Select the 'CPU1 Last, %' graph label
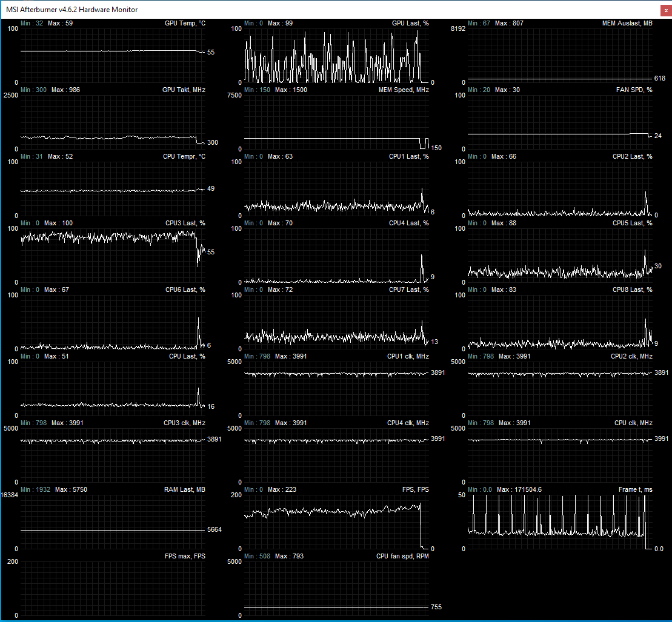 (x=408, y=156)
